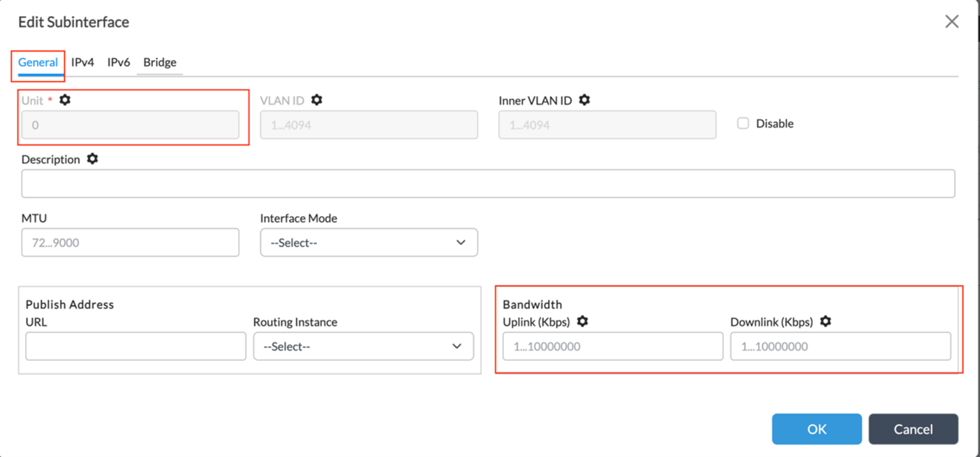The height and width of the screenshot is (457, 980).
Task: Click the gear icon next to Unit
Action: (64, 100)
